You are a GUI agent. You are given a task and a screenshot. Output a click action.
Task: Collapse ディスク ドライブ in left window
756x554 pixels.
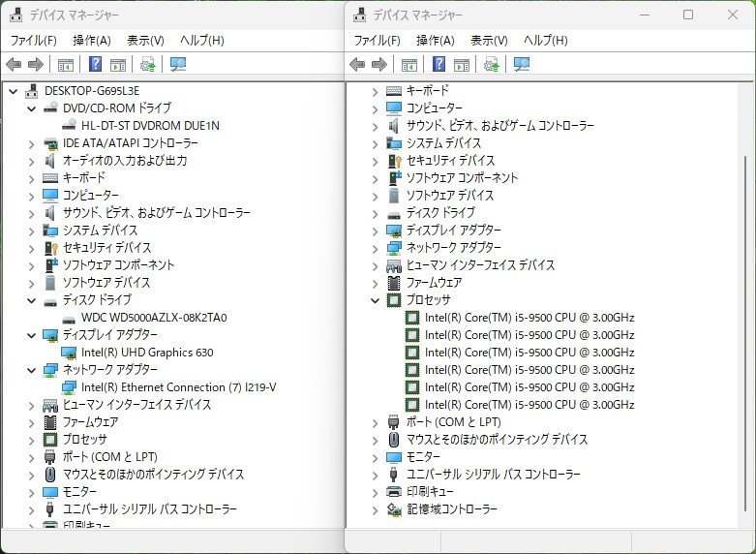[32, 300]
